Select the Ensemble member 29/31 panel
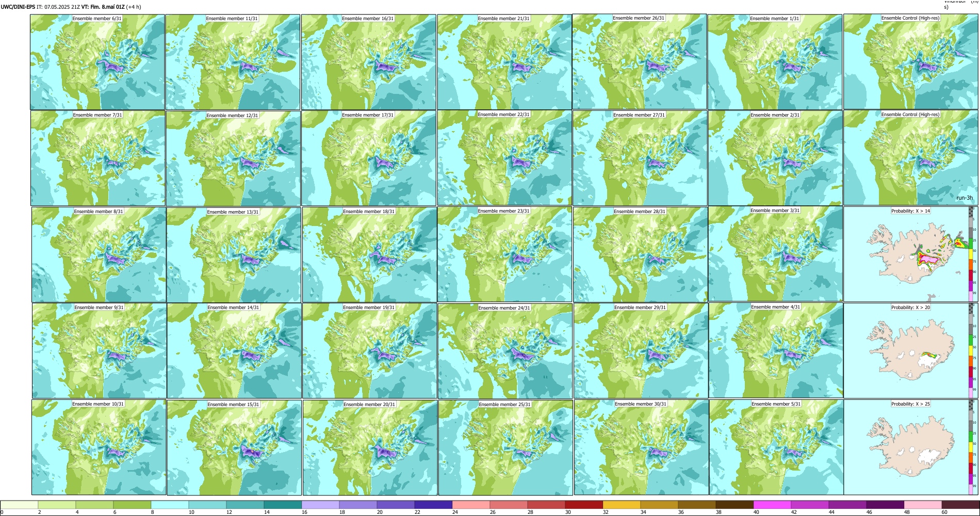The image size is (980, 516). tap(641, 350)
